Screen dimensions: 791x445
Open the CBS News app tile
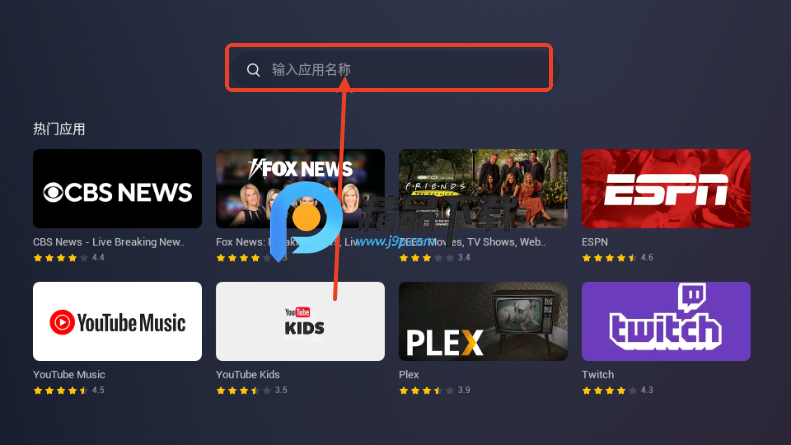pyautogui.click(x=118, y=188)
